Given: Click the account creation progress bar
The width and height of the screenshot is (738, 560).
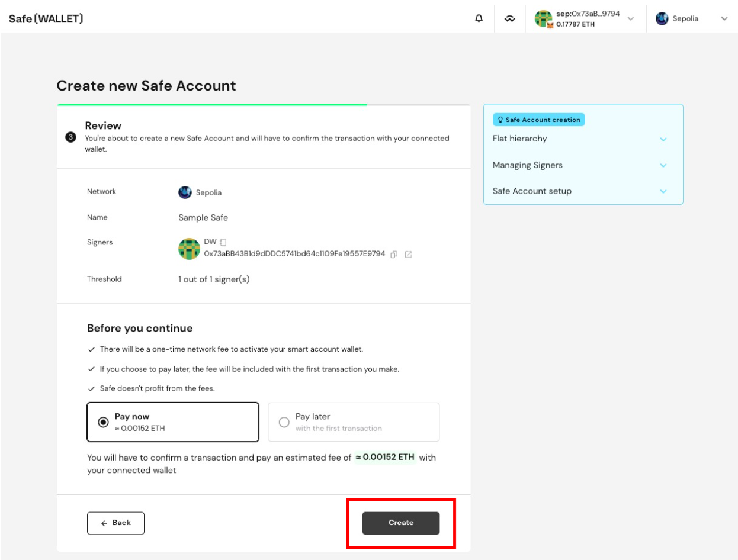Looking at the screenshot, I should tap(264, 105).
